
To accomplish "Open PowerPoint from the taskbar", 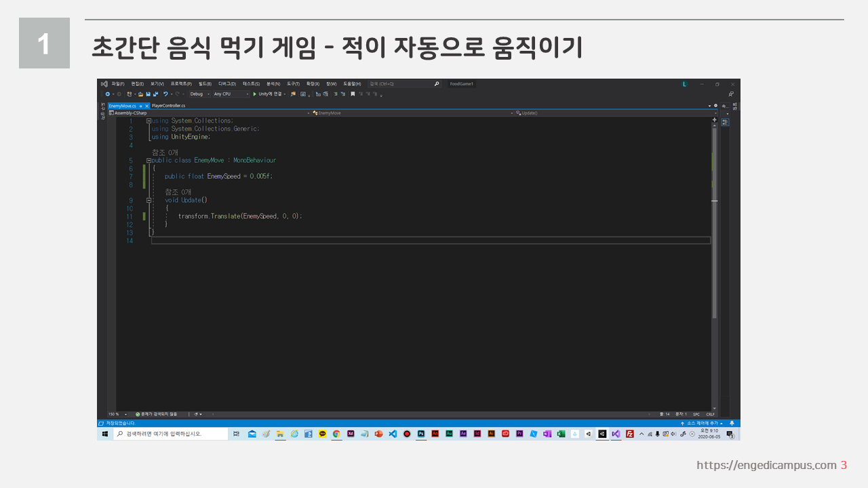I will pyautogui.click(x=378, y=433).
